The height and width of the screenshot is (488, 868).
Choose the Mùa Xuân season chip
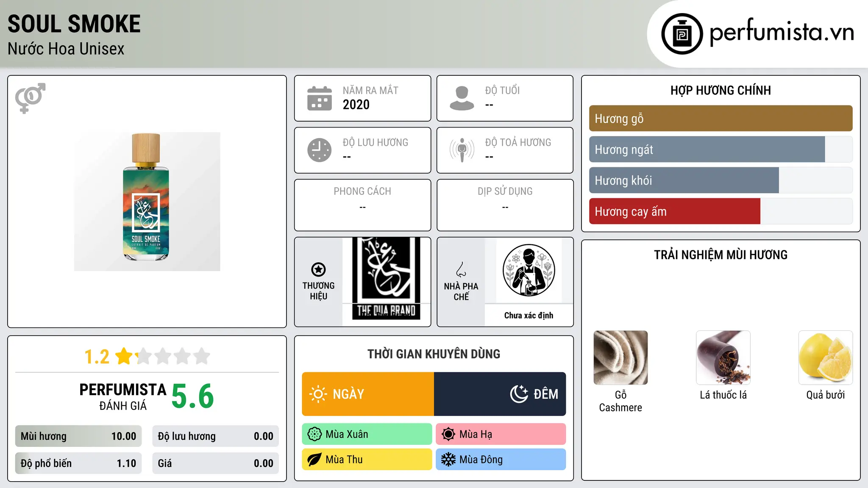pos(367,434)
